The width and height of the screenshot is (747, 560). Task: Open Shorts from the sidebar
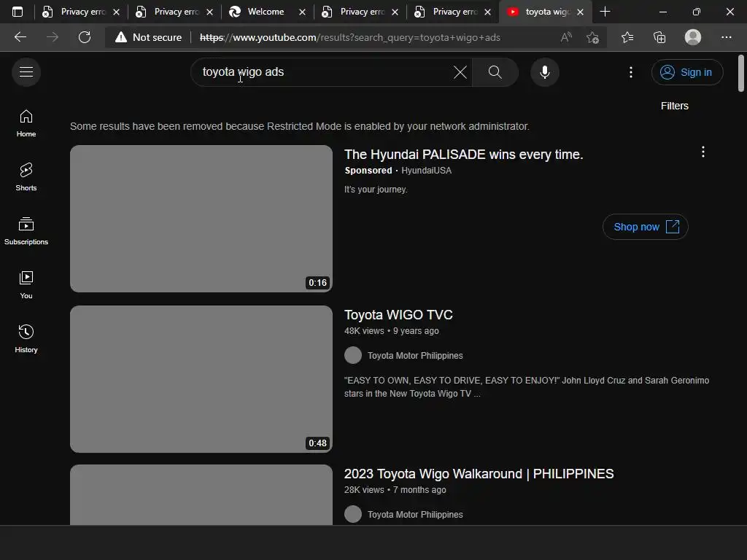(26, 177)
